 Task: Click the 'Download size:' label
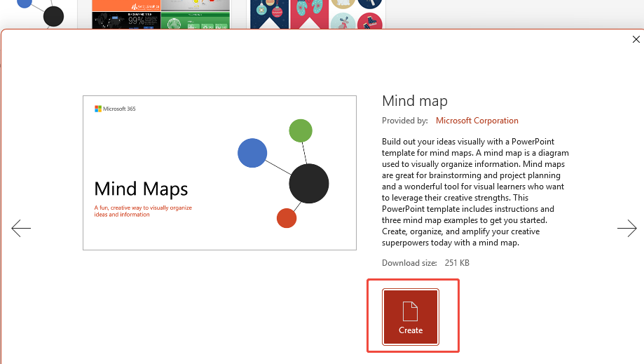[409, 263]
